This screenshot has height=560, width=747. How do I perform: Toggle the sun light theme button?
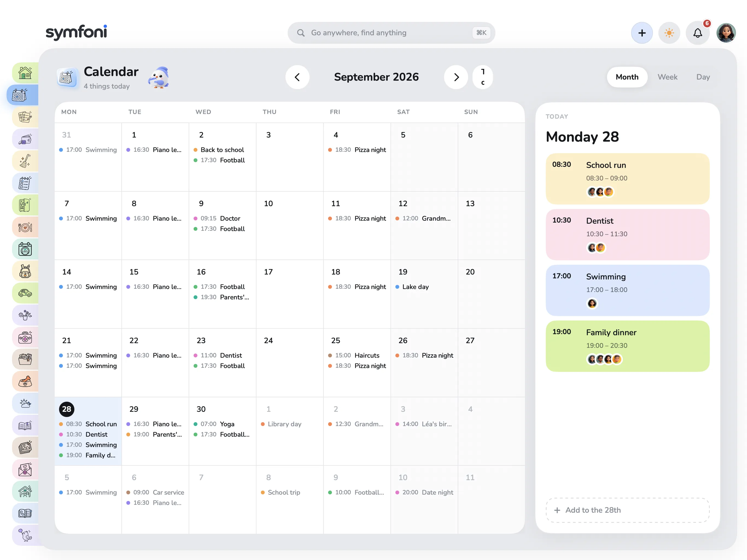click(669, 33)
